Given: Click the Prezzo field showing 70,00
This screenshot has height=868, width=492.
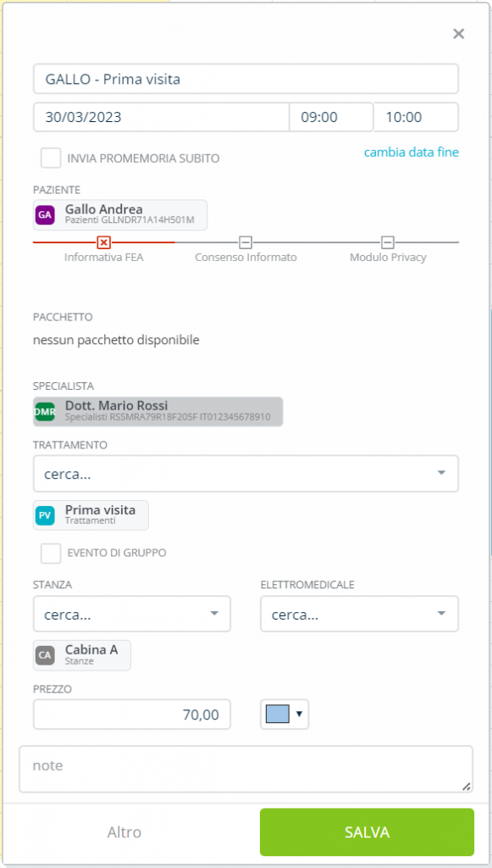Looking at the screenshot, I should pos(132,715).
